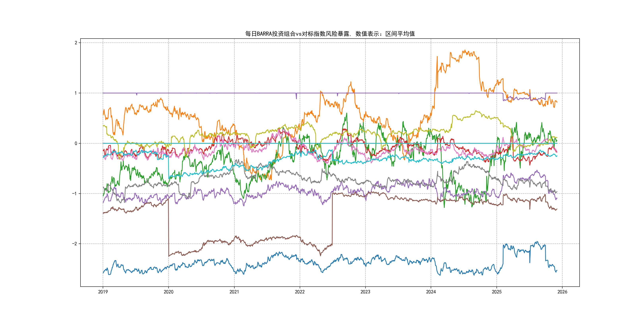Click the 2022 x-axis tick label
The height and width of the screenshot is (322, 644).
pos(300,292)
